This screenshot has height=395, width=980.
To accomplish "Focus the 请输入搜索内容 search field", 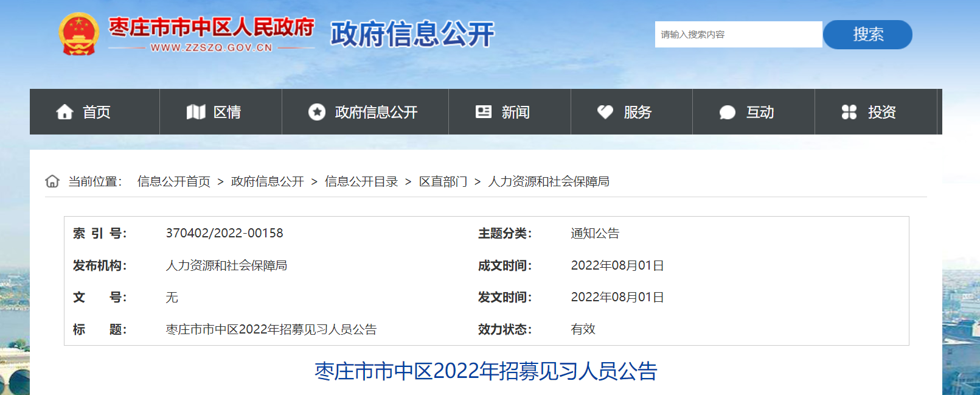I will [738, 35].
